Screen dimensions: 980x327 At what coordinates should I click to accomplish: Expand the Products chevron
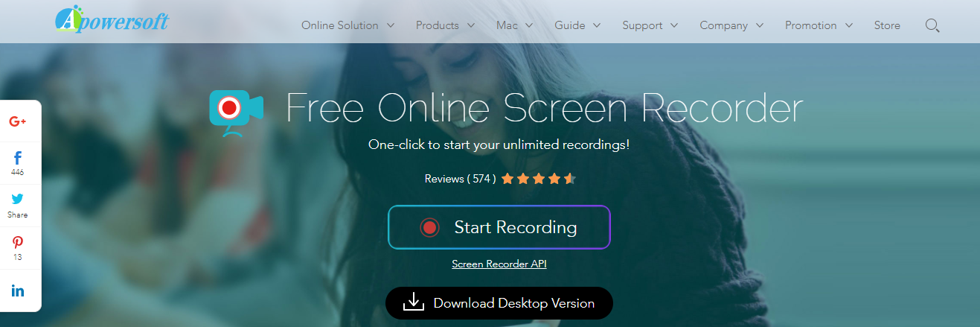click(470, 25)
